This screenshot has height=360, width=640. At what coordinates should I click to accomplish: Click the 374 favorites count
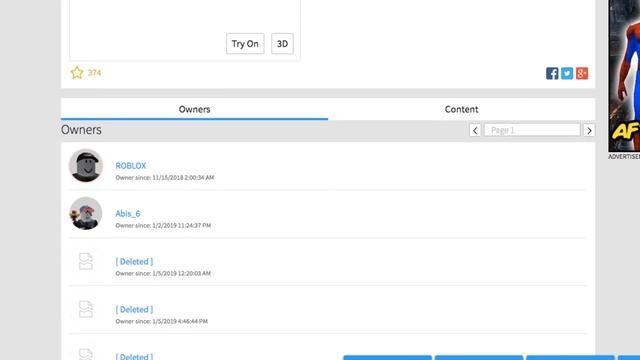94,73
